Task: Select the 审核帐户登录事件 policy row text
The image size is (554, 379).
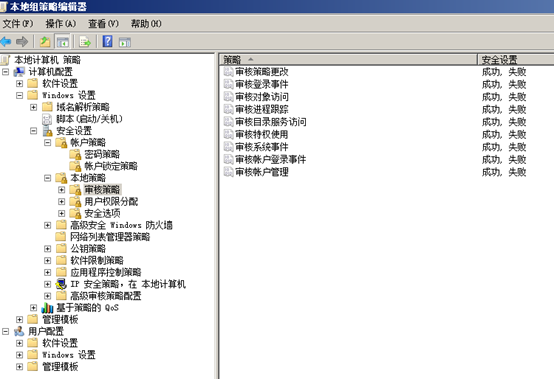Action: pos(271,159)
